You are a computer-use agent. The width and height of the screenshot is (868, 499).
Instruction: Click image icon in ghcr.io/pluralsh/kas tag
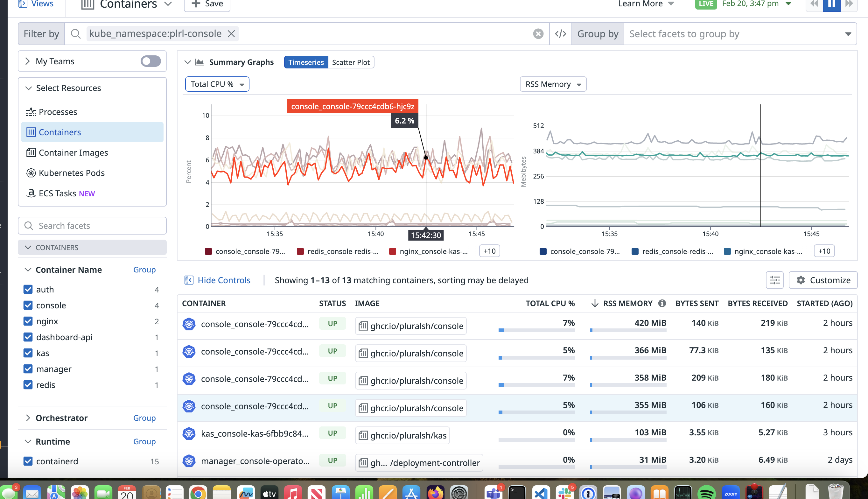click(363, 435)
